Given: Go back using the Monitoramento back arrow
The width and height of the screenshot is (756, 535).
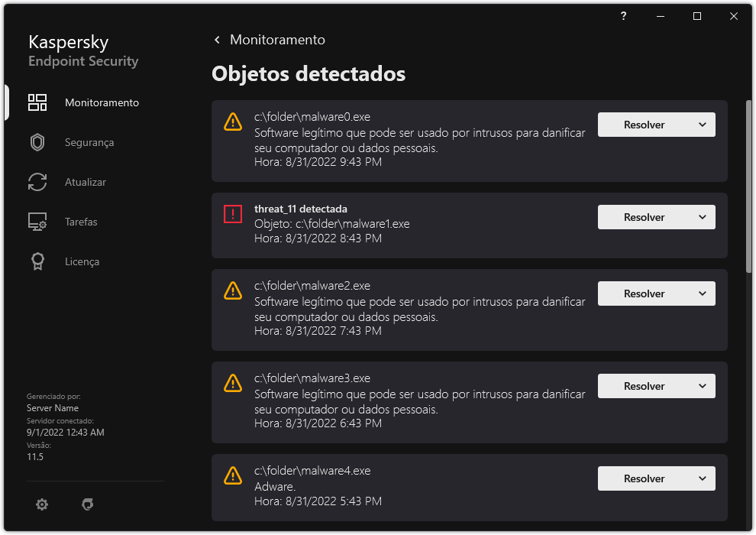Looking at the screenshot, I should click(216, 39).
